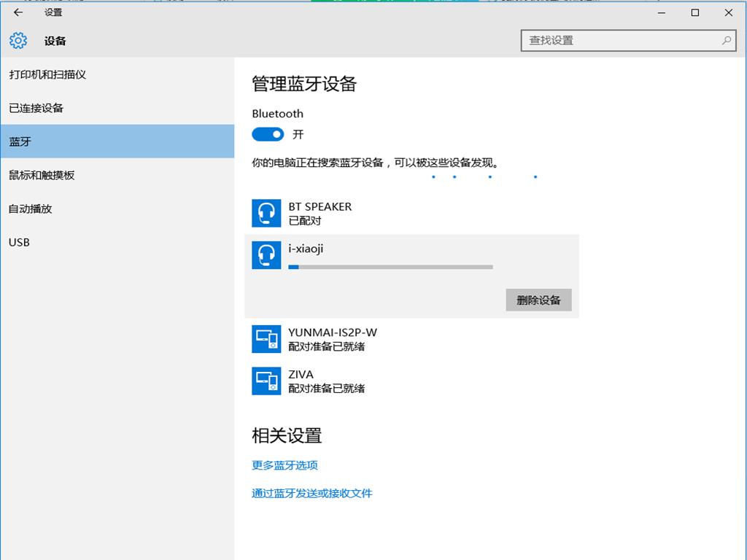Open USB settings in the sidebar
Viewport: 747px width, 560px height.
click(x=20, y=242)
